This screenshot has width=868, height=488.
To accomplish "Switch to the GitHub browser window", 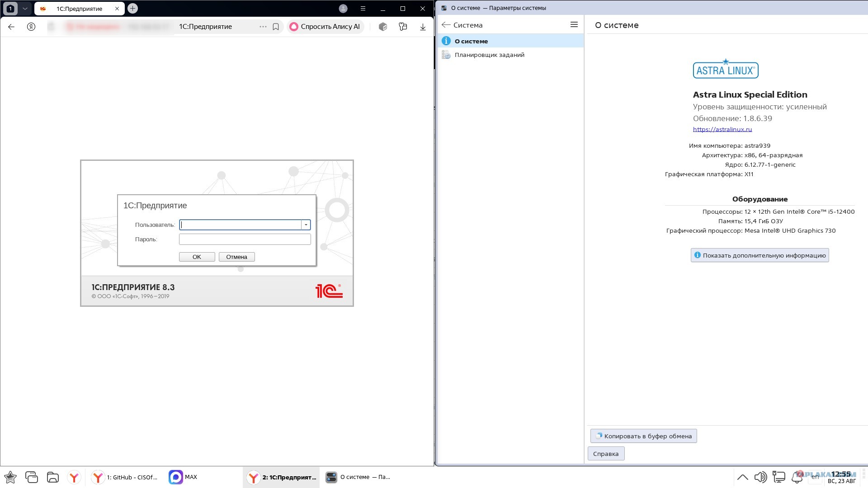I will [126, 477].
